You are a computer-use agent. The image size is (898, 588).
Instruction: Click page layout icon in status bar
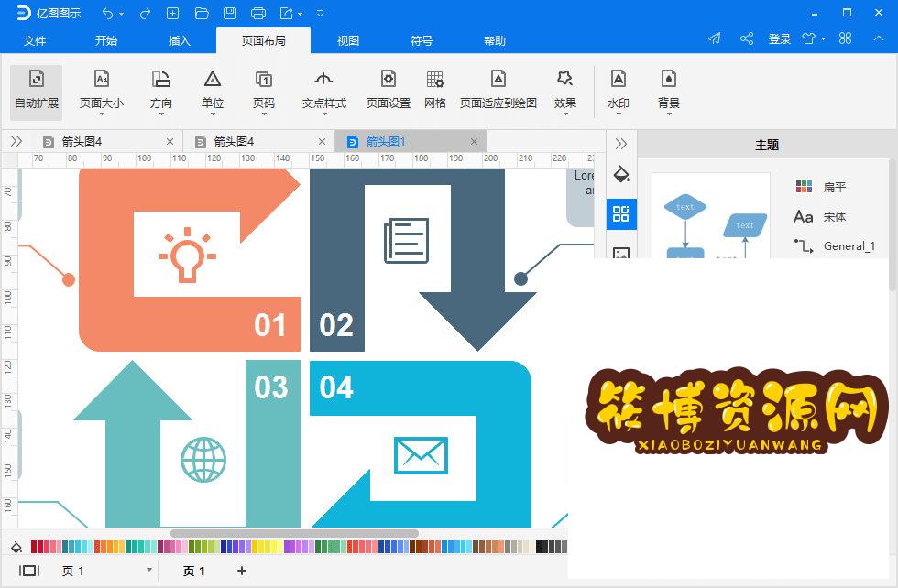[x=29, y=571]
